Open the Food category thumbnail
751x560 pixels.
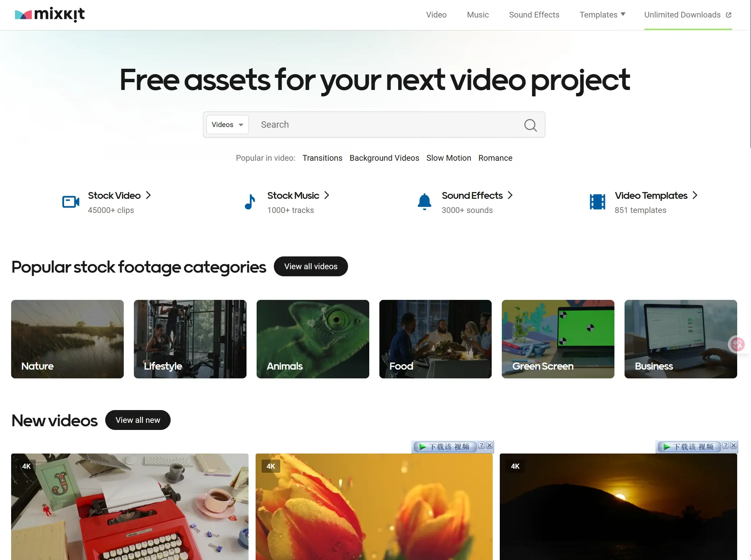click(435, 339)
